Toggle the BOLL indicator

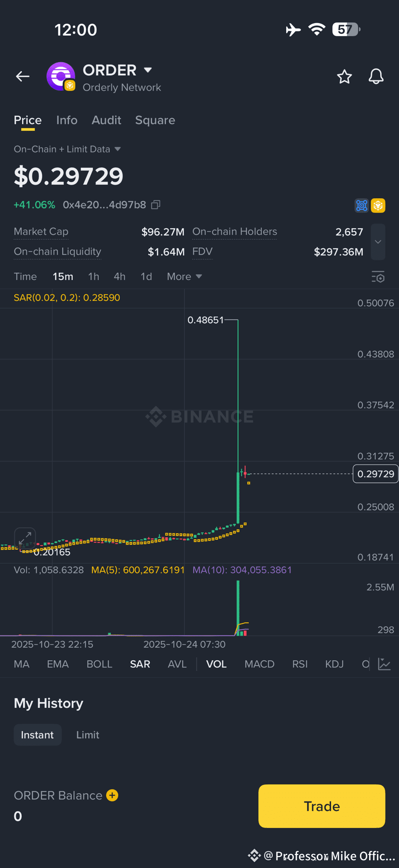(99, 664)
